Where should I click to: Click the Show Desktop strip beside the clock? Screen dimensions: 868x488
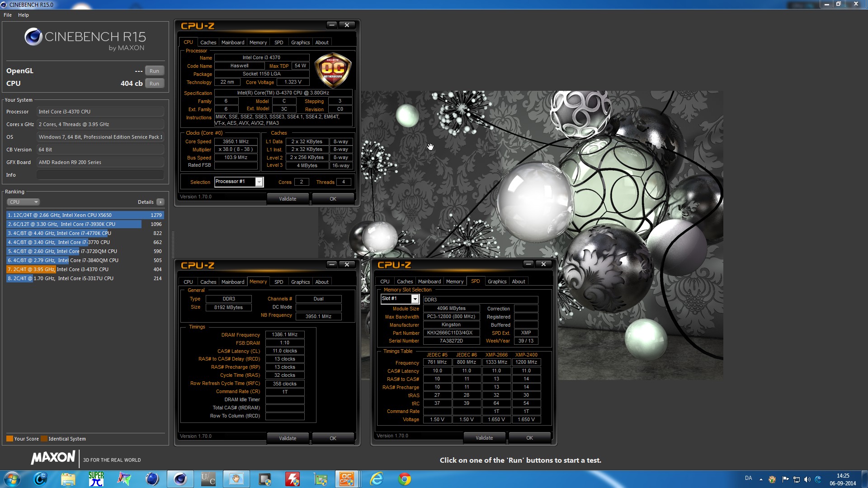click(864, 479)
